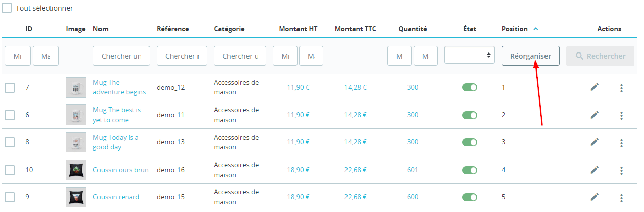Edit the Mug The adventure begins product
Viewport: 644px width, 212px height.
tap(595, 87)
